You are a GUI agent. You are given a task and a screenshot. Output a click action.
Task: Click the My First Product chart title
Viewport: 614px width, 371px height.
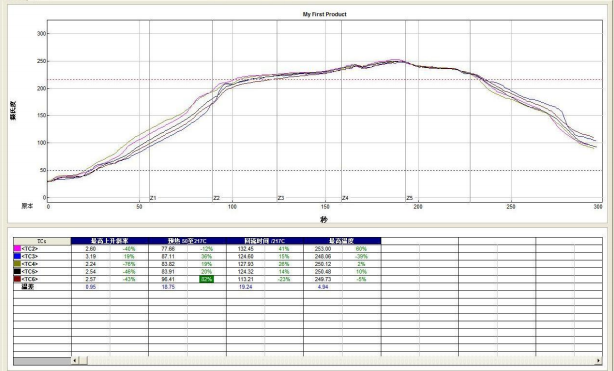[325, 14]
